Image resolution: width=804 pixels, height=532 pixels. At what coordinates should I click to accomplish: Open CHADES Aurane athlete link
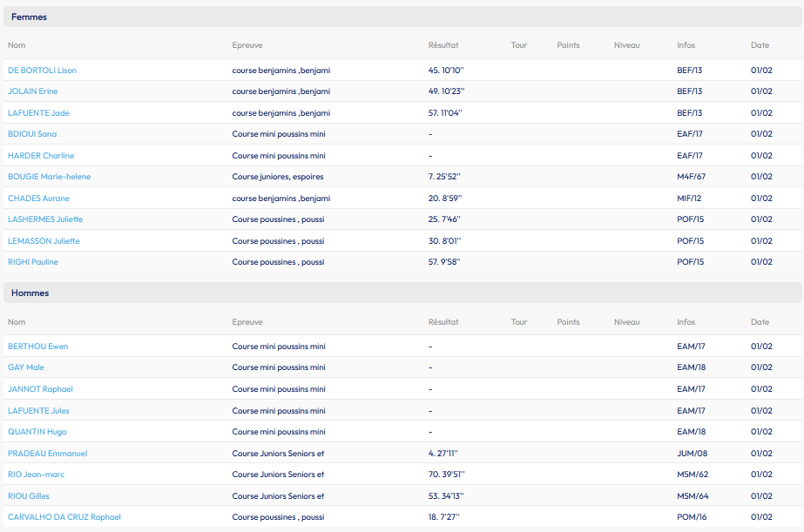[38, 199]
